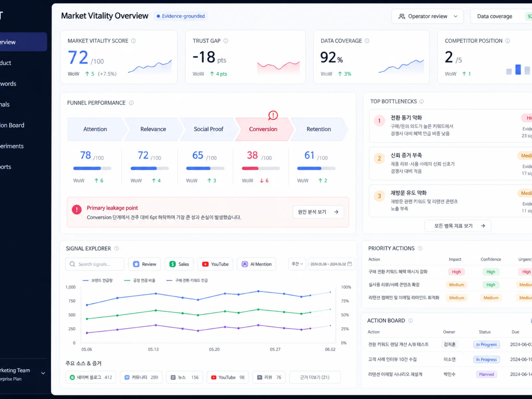Open the Operator review dropdown
532x399 pixels.
427,16
